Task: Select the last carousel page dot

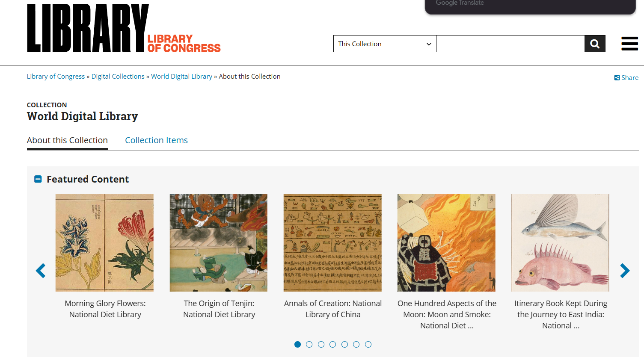Action: pyautogui.click(x=368, y=344)
